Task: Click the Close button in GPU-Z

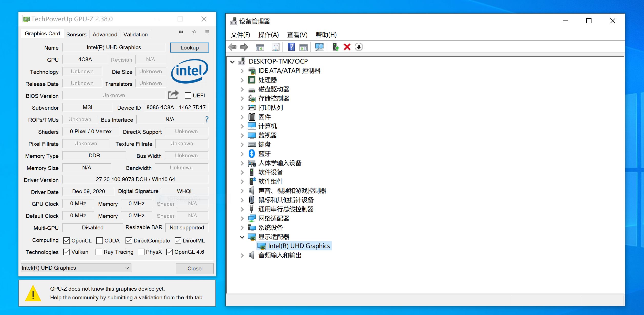Action: click(x=194, y=268)
